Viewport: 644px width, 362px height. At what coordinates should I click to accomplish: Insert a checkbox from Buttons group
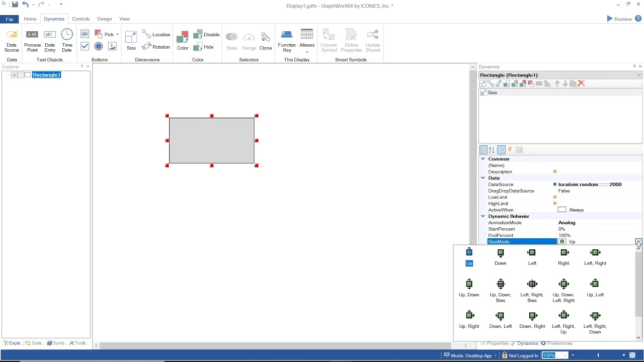85,46
